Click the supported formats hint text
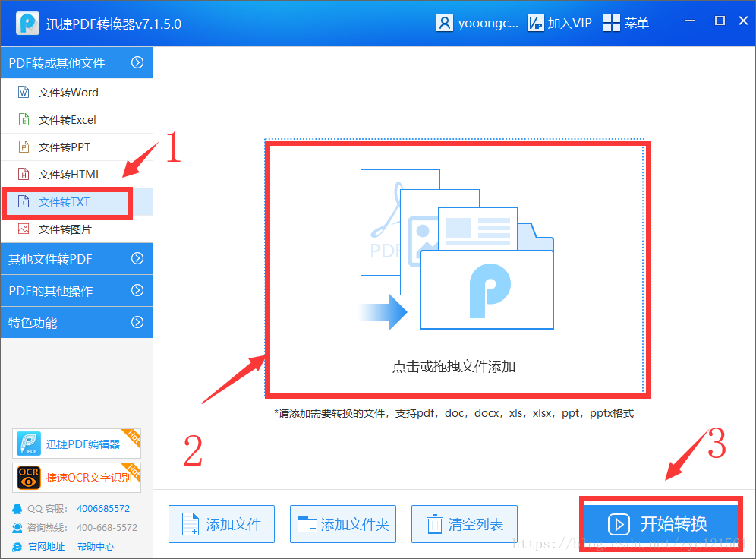 (x=454, y=413)
